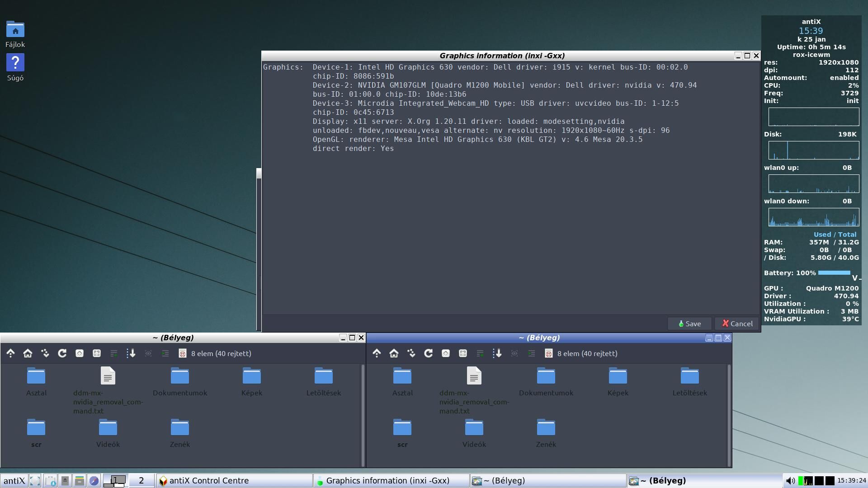Go to home folder in inactive gray-titled Bélyeg window
Image resolution: width=868 pixels, height=488 pixels.
28,353
